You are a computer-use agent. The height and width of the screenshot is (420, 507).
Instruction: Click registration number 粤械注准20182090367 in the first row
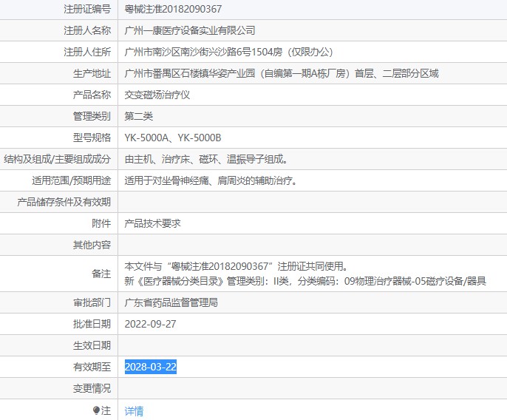(x=173, y=9)
